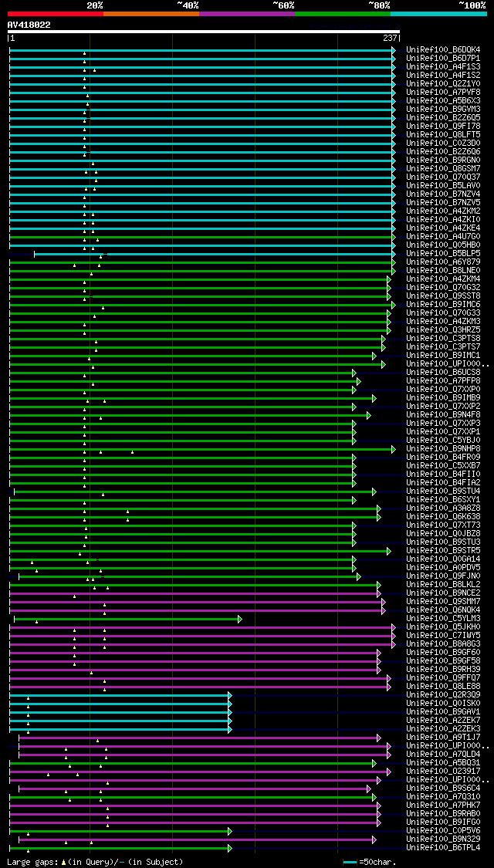
Task: Select the UniRef100_B6TPL4 label
Action: (443, 847)
